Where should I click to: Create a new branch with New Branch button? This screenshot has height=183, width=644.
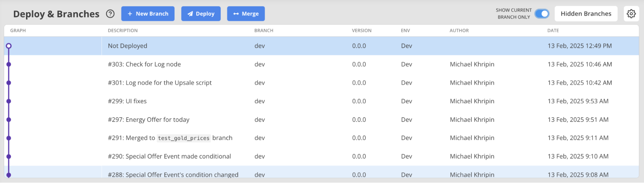point(148,14)
